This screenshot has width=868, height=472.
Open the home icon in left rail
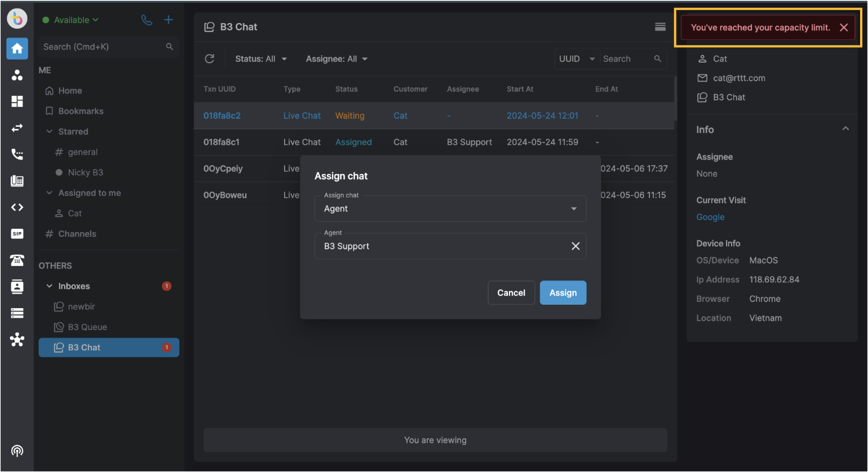[17, 48]
